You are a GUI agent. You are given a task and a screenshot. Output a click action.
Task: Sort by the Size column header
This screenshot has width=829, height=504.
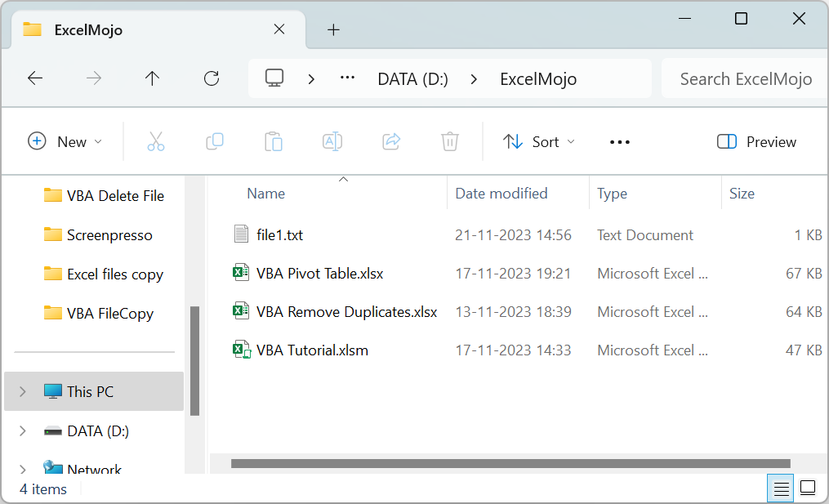[742, 194]
